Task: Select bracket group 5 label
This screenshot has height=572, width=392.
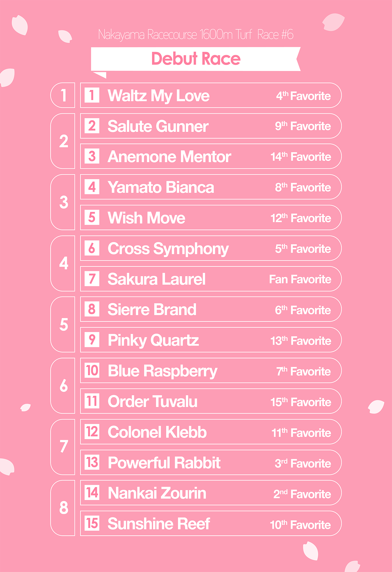Action: pos(64,325)
